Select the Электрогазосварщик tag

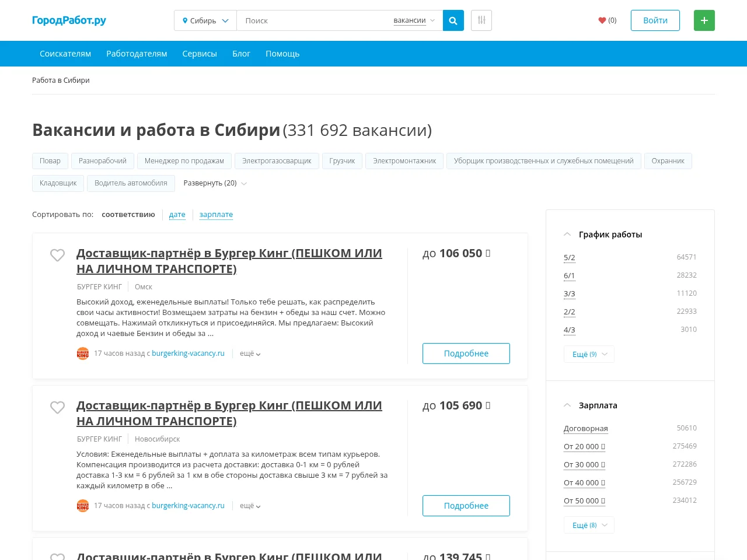277,161
